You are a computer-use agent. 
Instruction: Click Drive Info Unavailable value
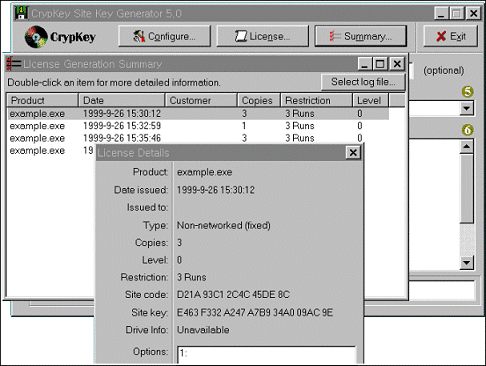tap(203, 330)
